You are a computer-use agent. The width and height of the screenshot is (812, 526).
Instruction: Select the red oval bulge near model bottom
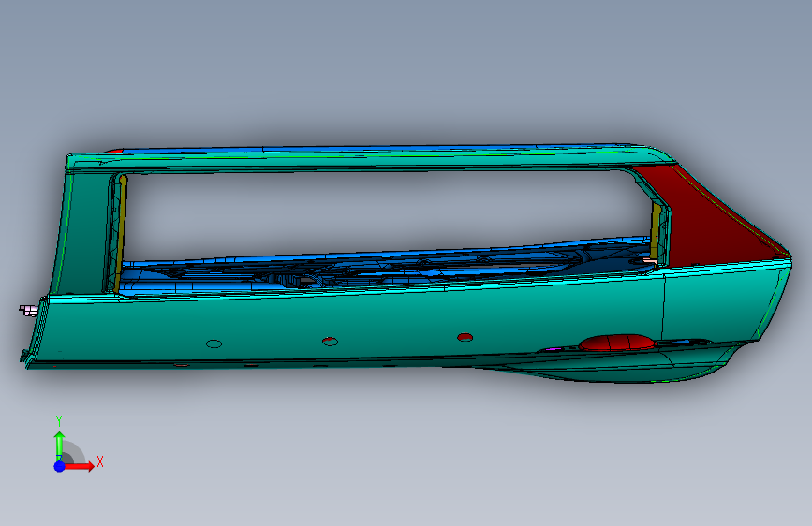pyautogui.click(x=618, y=343)
